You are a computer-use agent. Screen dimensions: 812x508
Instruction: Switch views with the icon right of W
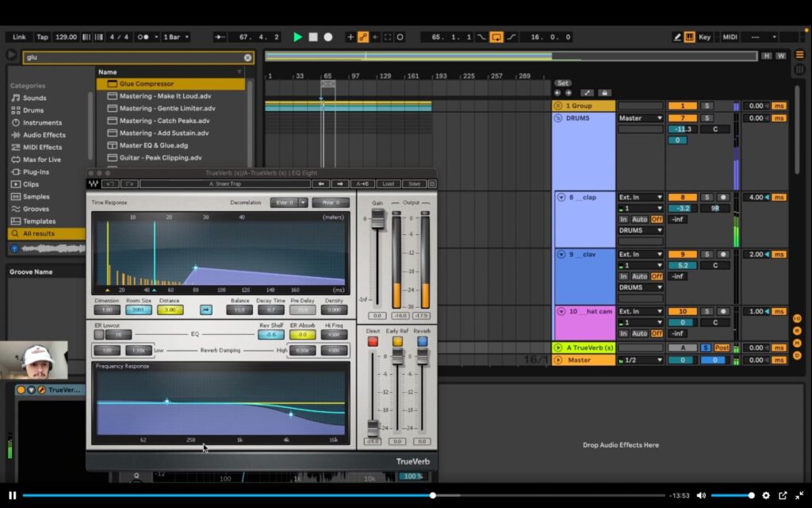pos(799,55)
